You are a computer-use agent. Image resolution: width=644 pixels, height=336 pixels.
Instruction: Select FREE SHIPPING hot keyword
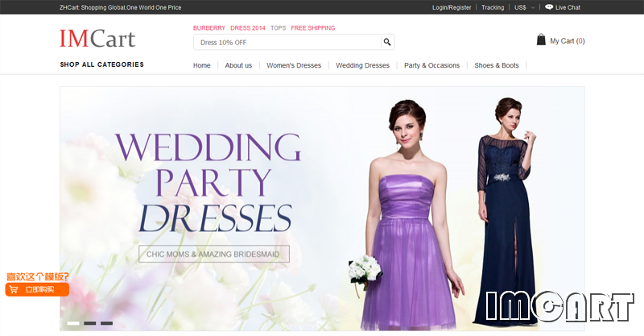(313, 28)
